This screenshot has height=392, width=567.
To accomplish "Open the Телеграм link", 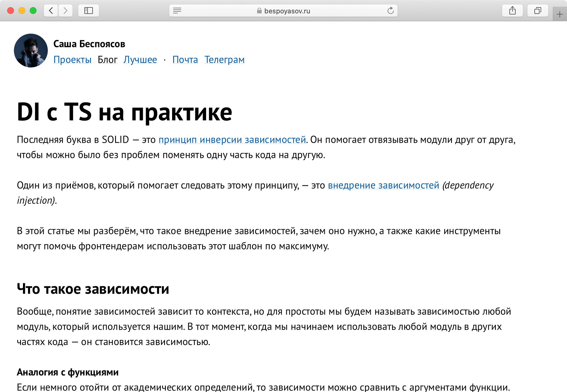I will pyautogui.click(x=224, y=60).
